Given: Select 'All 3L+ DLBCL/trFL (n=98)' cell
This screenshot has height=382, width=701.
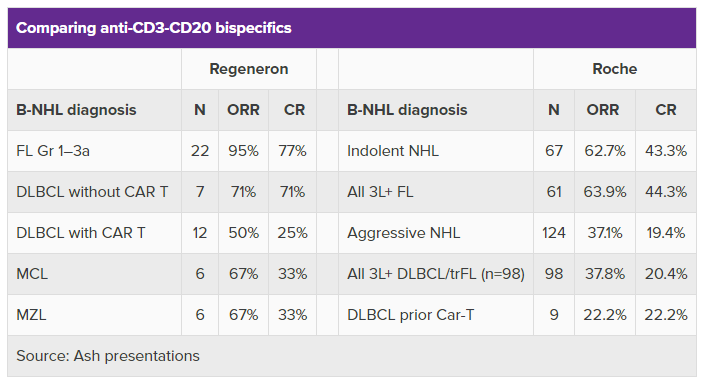Looking at the screenshot, I should click(x=436, y=274).
